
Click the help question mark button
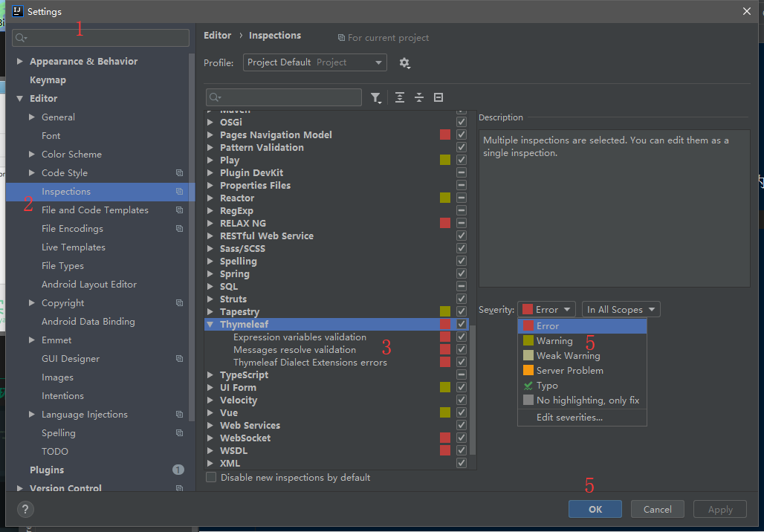(25, 509)
